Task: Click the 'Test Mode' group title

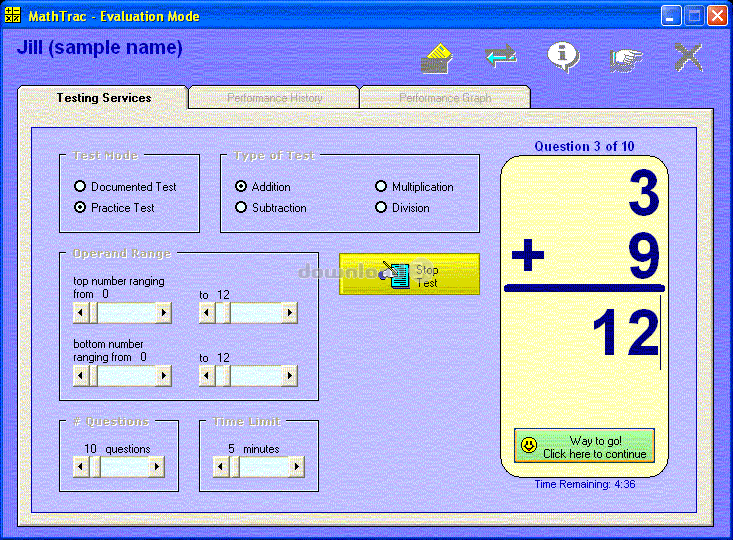Action: coord(106,156)
